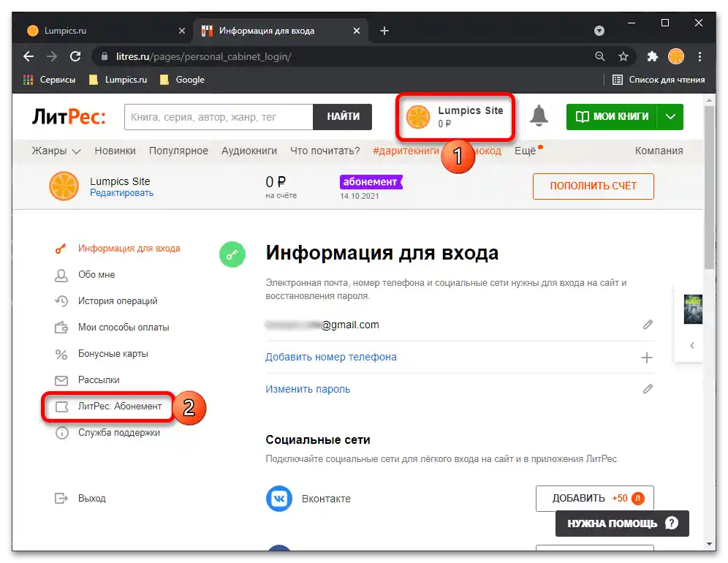Screen dimensions: 728x563
Task: Click the НАЙТИ search button
Action: (x=343, y=116)
